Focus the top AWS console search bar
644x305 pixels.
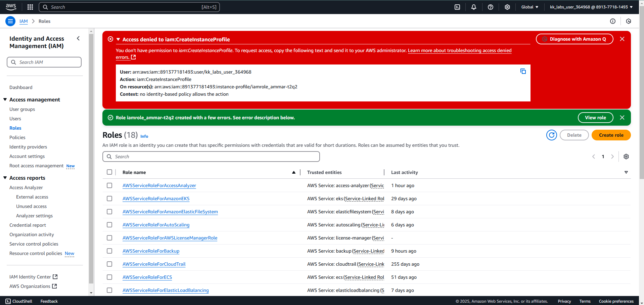click(129, 7)
